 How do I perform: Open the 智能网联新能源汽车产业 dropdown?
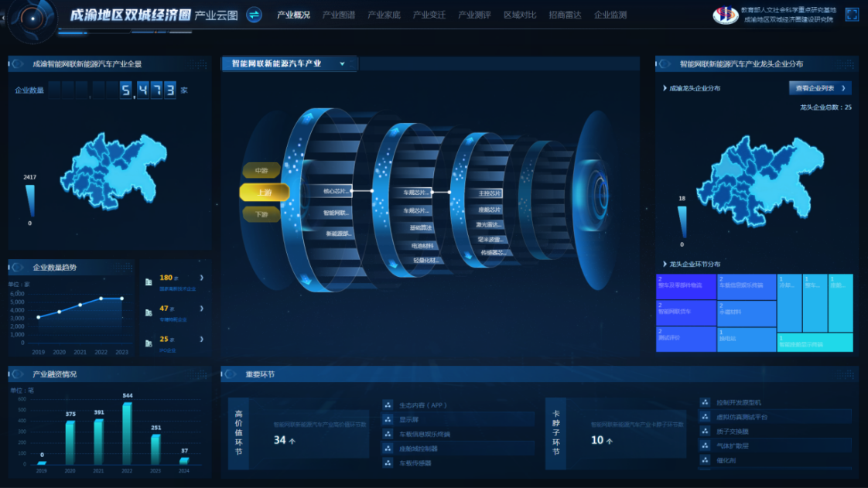(x=289, y=64)
